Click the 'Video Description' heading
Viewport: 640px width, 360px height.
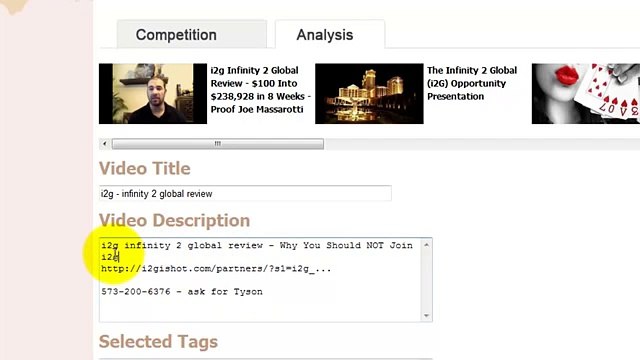pyautogui.click(x=174, y=220)
